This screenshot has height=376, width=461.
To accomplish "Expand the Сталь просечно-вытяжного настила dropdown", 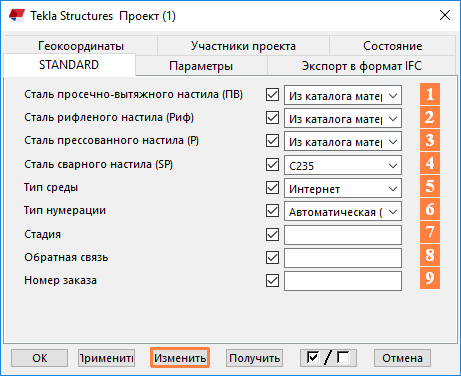I will pyautogui.click(x=343, y=95).
